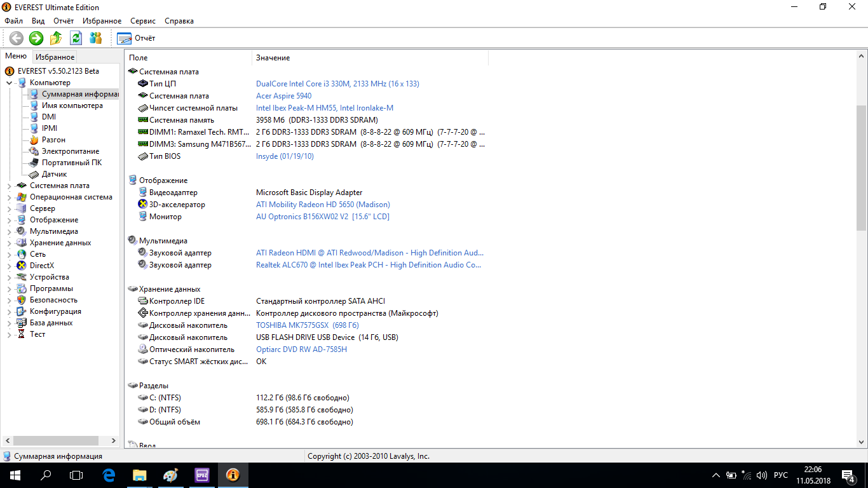Click the Тест hourglass icon

22,334
